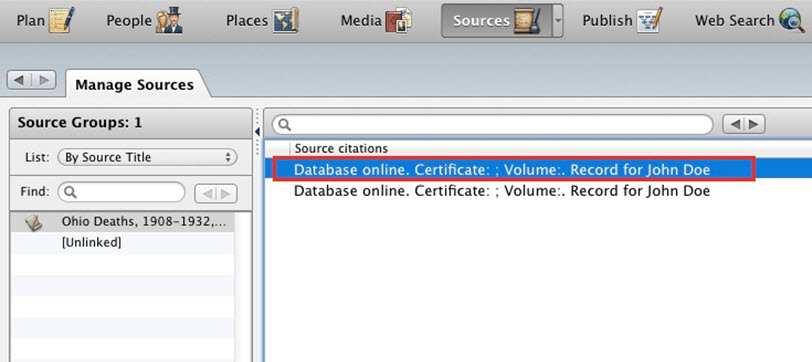Select the Sources workspace button
The image size is (812, 362).
(x=496, y=21)
